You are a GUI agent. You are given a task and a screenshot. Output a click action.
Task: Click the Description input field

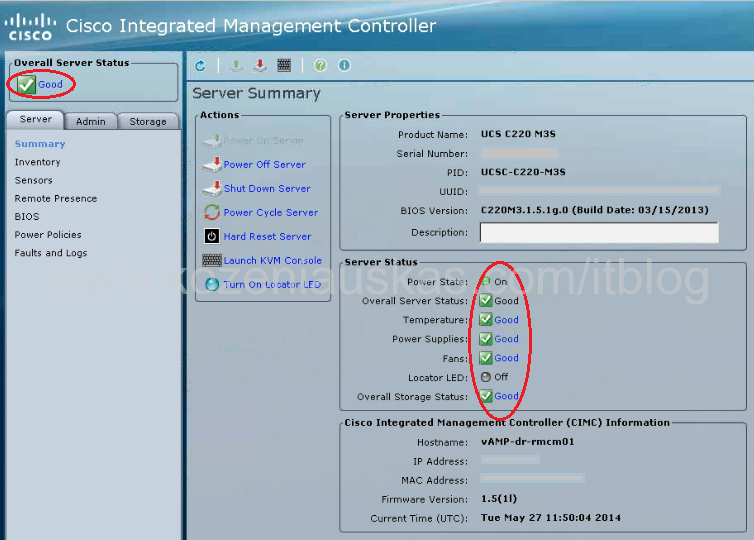pos(599,232)
